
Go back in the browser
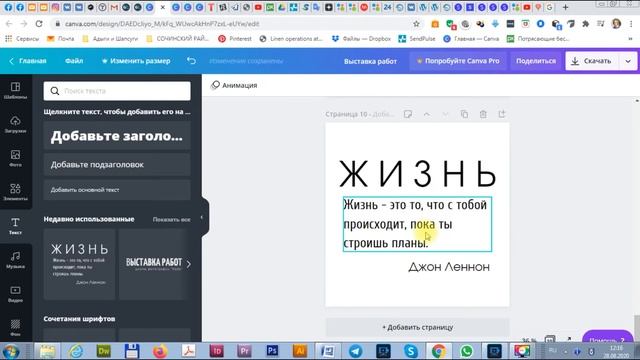click(9, 24)
